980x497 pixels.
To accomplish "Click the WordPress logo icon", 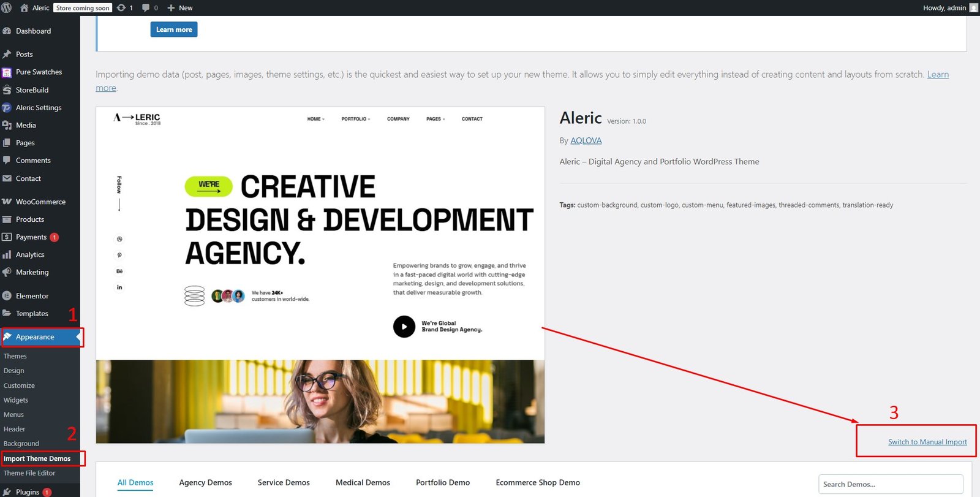I will click(7, 8).
